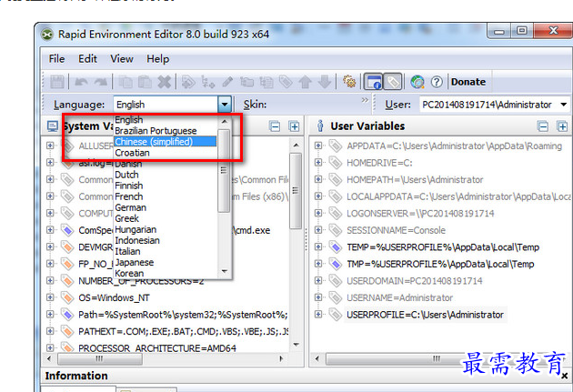The height and width of the screenshot is (392, 573).
Task: Open the View menu
Action: tap(122, 59)
